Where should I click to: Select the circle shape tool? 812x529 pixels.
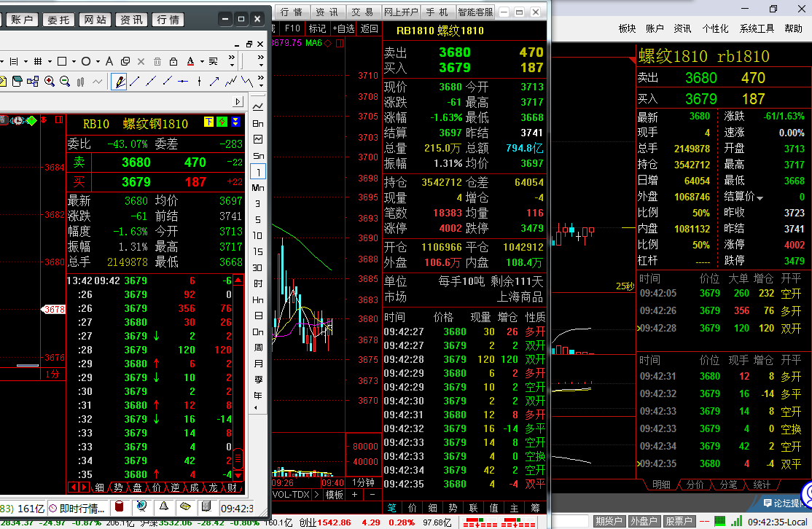[86, 61]
